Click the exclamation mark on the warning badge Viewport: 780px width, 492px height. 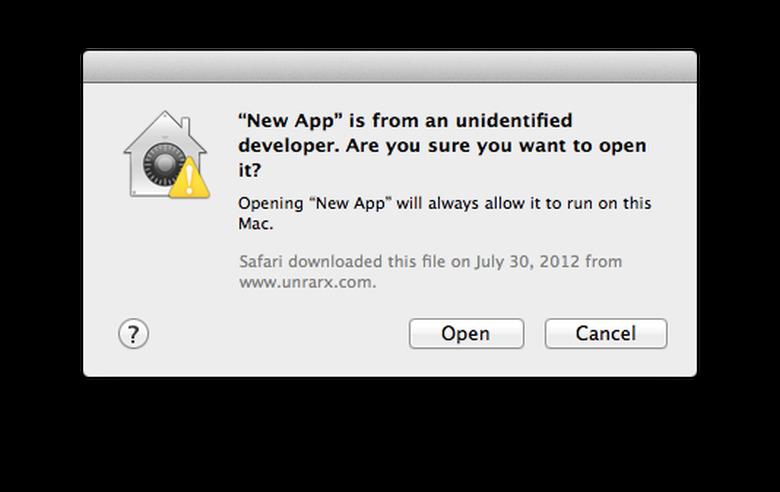[x=190, y=181]
